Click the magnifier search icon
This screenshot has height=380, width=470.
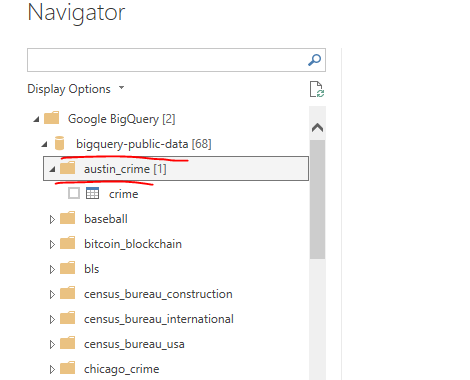314,60
